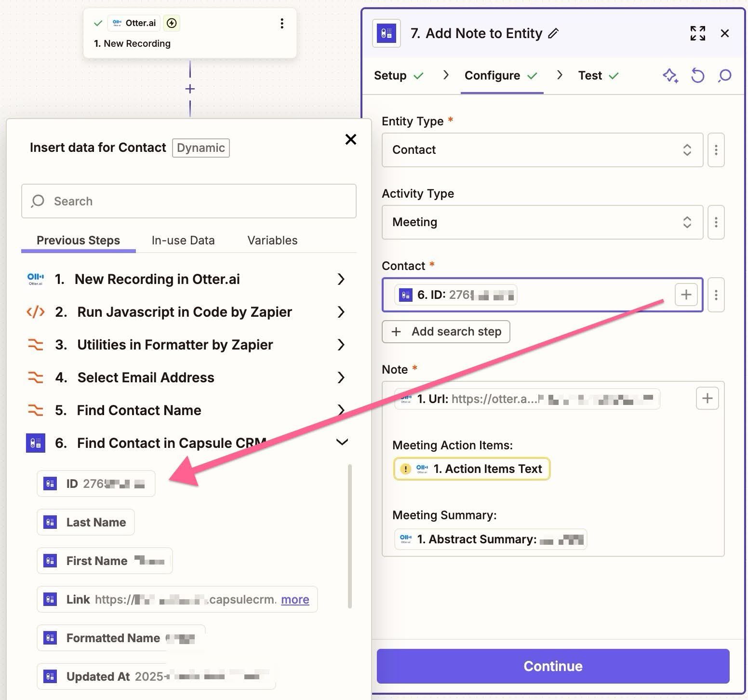Click the Search field in Insert data panel
The height and width of the screenshot is (700, 748).
[188, 201]
